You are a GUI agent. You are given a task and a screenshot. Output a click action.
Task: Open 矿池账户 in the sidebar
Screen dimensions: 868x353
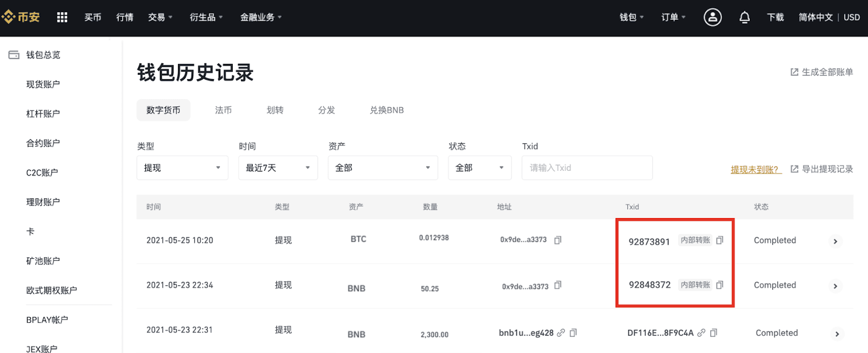pyautogui.click(x=43, y=261)
